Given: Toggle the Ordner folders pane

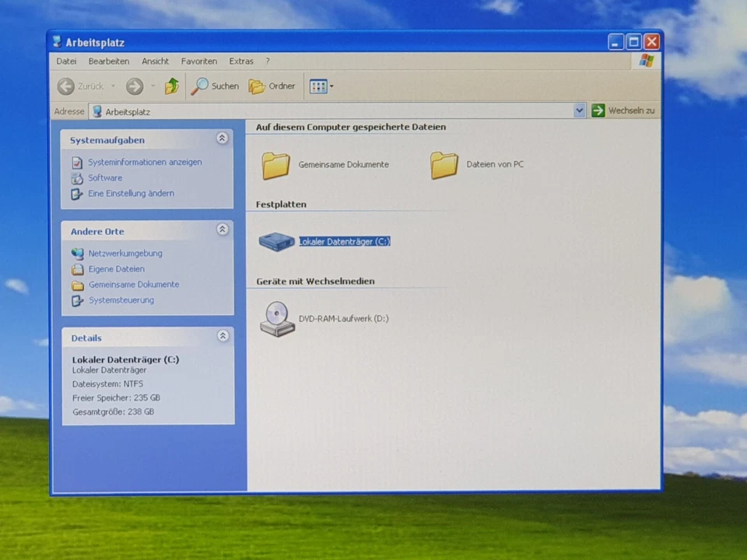Looking at the screenshot, I should [272, 86].
